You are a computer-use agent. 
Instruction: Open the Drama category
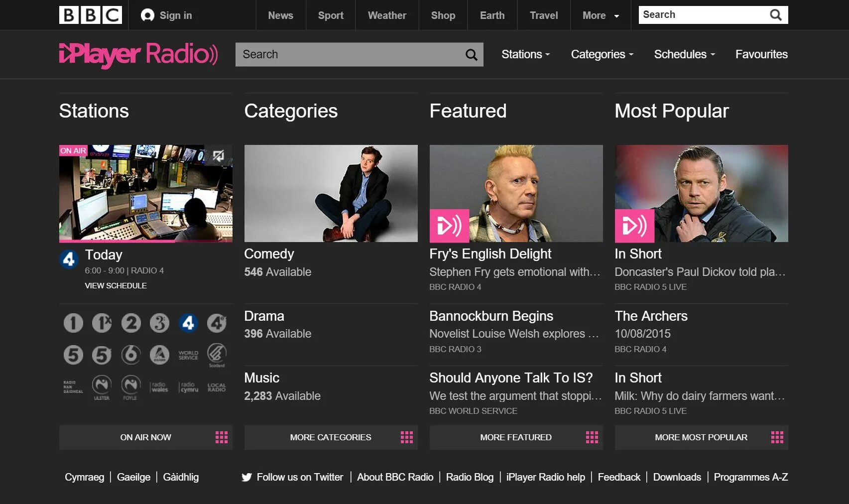coord(264,316)
